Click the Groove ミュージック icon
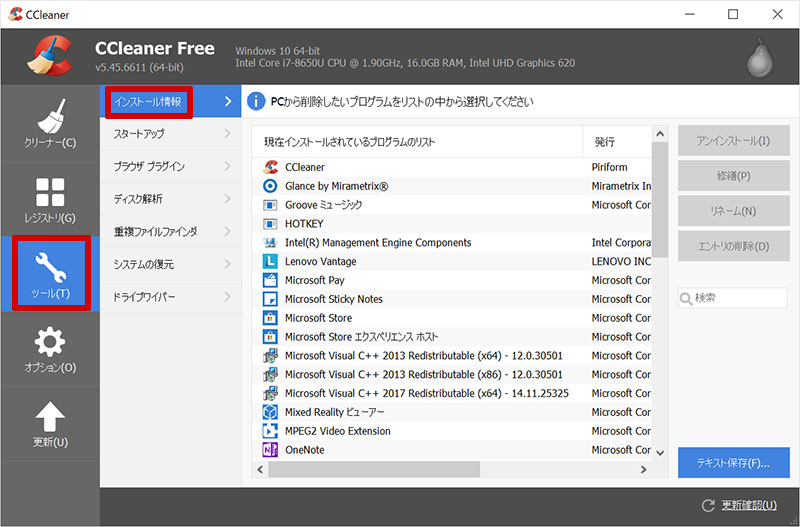Viewport: 800px width, 527px height. 270,205
